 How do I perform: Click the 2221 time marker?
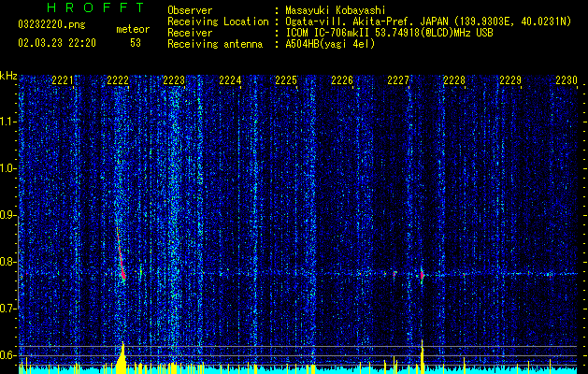63,80
